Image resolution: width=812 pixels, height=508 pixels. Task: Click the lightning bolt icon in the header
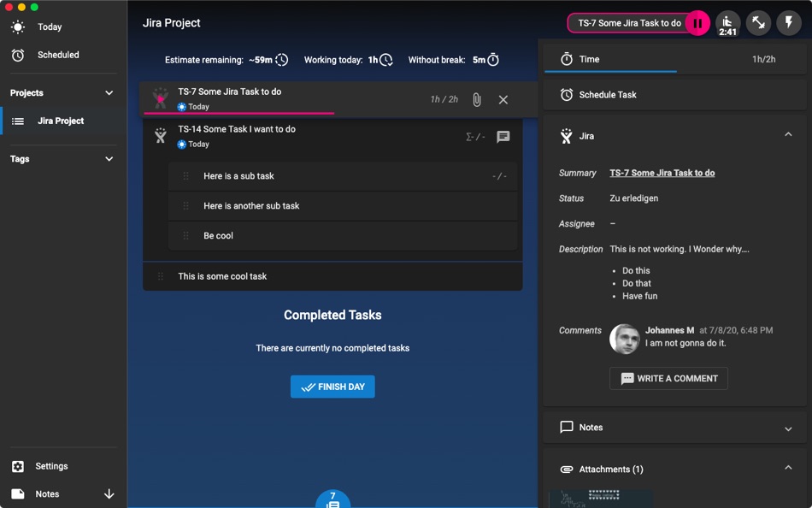pos(789,23)
